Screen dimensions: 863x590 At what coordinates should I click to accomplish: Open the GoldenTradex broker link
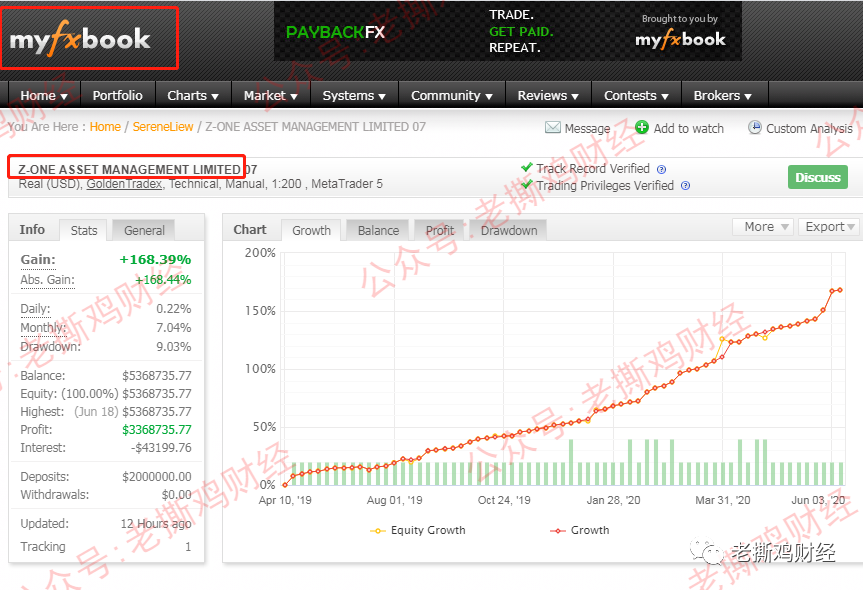pyautogui.click(x=124, y=184)
